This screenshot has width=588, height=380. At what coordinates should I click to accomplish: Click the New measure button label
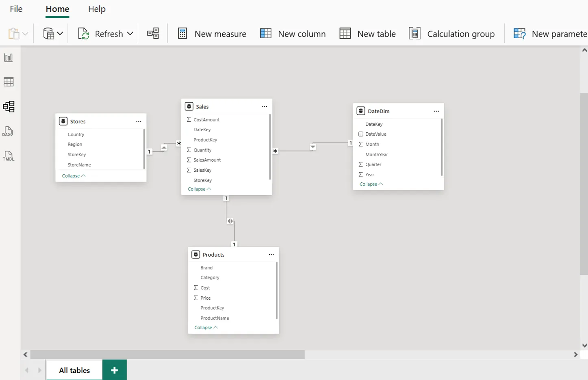pos(220,34)
